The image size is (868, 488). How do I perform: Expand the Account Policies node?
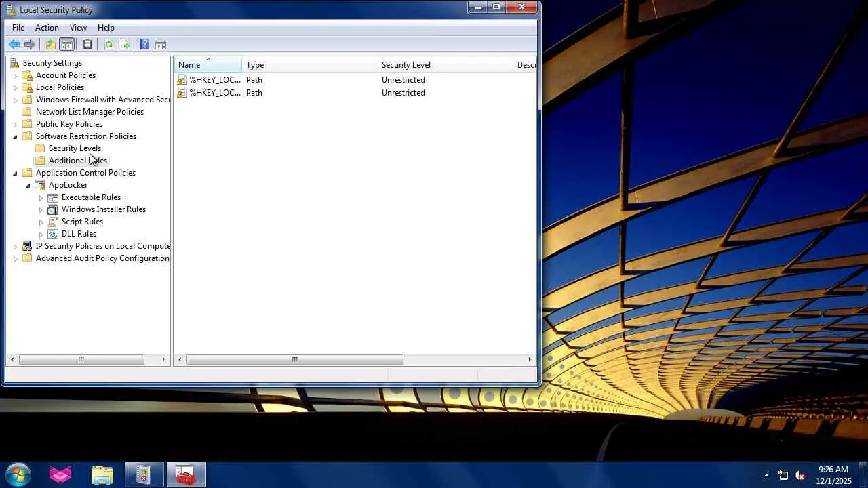[15, 76]
